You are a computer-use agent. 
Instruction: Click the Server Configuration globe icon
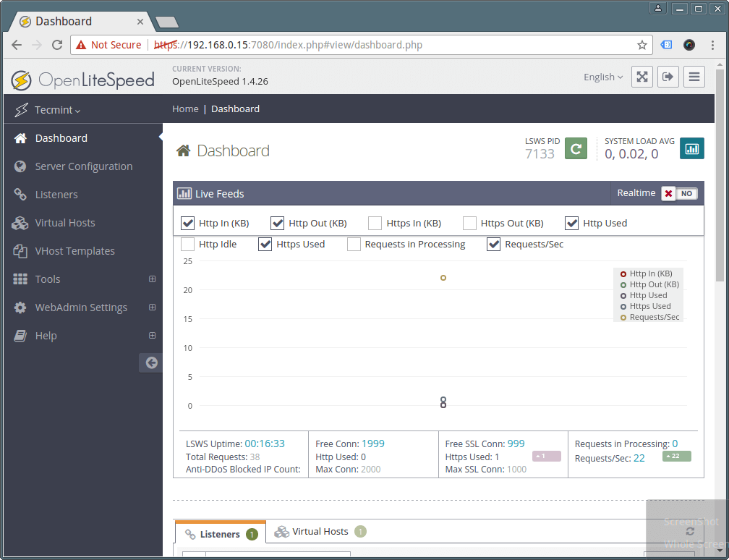coord(20,166)
